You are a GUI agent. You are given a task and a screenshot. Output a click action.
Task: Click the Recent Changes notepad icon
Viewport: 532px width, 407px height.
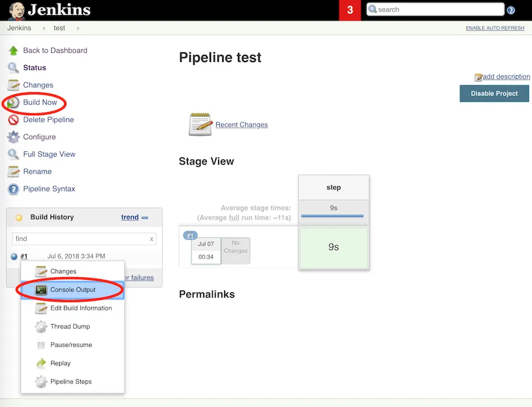pyautogui.click(x=200, y=125)
